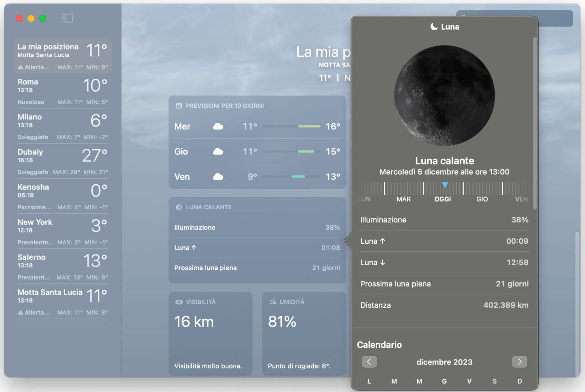Go to previous month in the Calendario

point(369,362)
